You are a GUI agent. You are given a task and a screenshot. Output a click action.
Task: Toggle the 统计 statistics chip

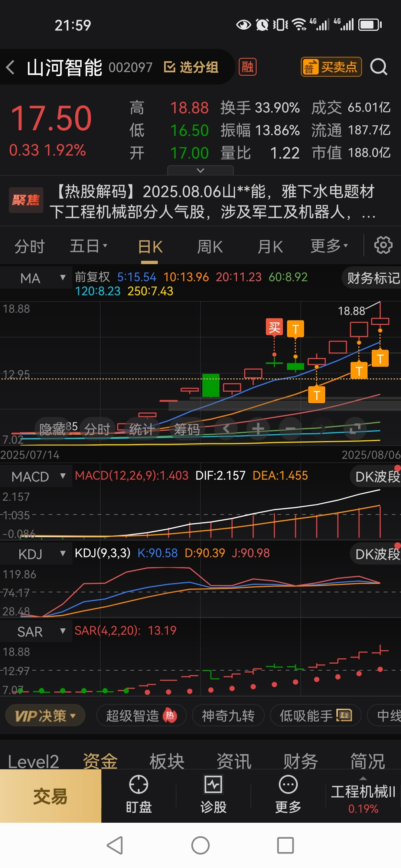(x=142, y=429)
